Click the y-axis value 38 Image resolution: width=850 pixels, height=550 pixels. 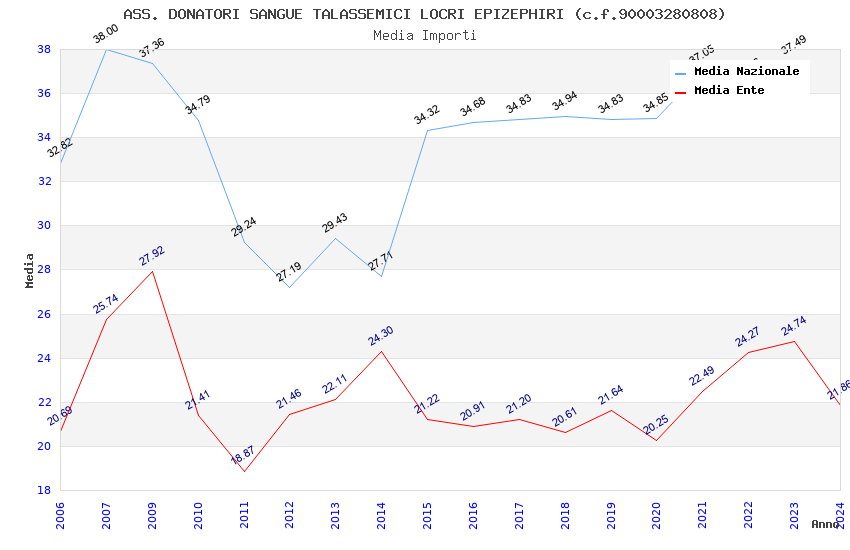[x=44, y=49]
